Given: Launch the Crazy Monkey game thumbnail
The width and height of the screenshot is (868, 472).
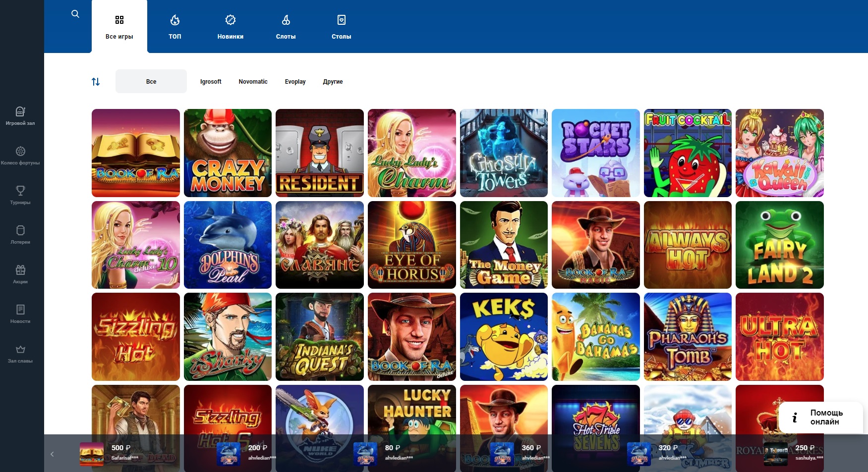Looking at the screenshot, I should 228,153.
